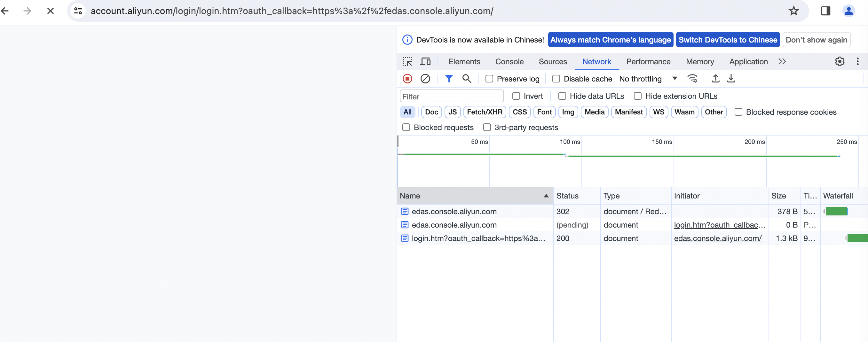The height and width of the screenshot is (342, 868).
Task: Check Blocked response cookies
Action: tap(738, 112)
